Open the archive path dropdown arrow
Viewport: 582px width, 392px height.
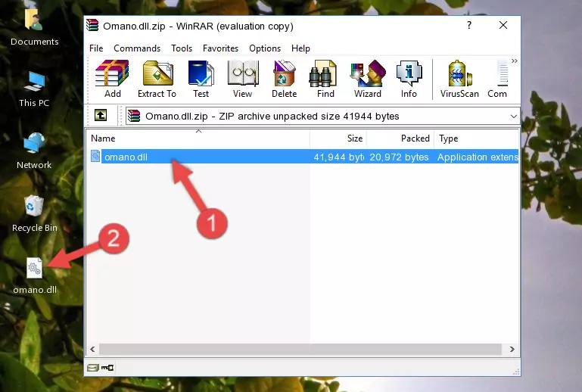(514, 117)
